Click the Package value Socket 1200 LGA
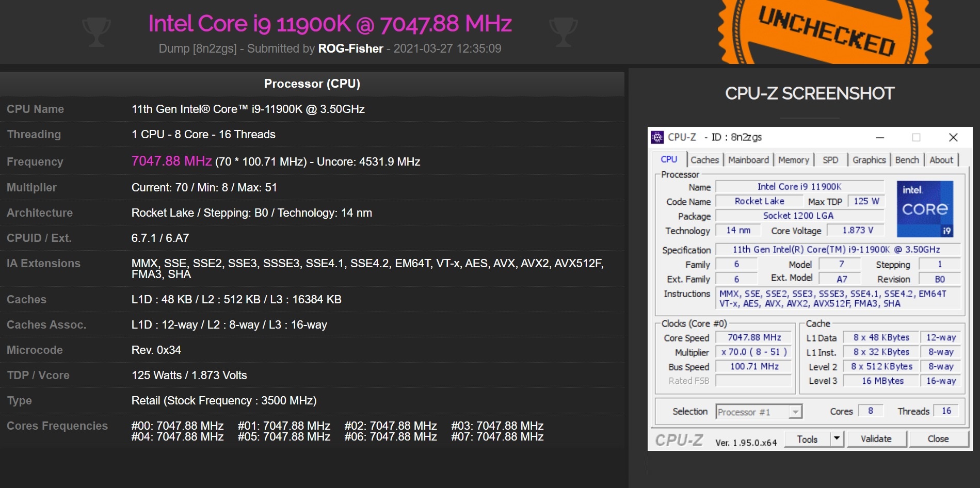 799,216
